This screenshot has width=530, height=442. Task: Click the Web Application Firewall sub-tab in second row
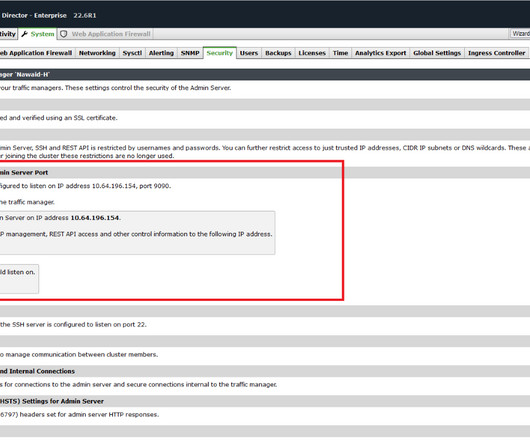[x=36, y=53]
